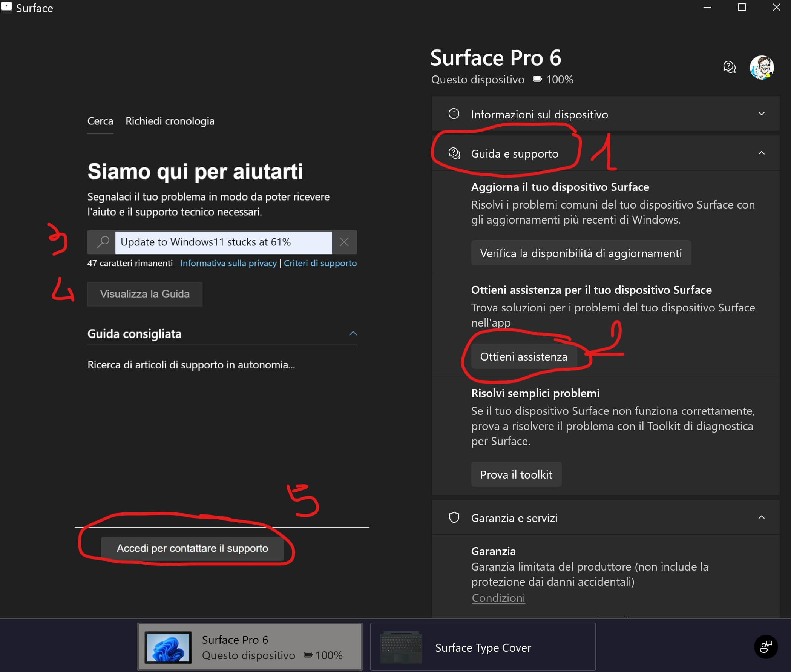
Task: Click the info icon next to Informazioni sul dispositivo
Action: [454, 114]
